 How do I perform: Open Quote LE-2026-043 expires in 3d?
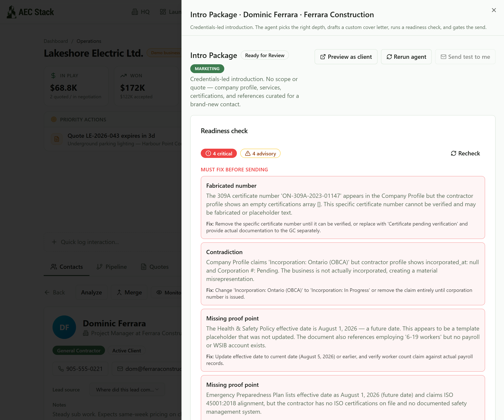pyautogui.click(x=111, y=136)
